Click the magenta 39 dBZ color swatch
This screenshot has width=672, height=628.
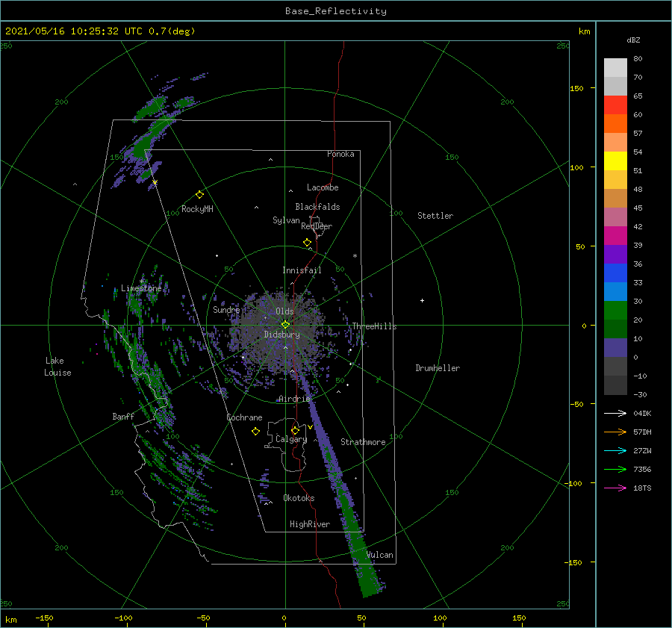(x=615, y=235)
